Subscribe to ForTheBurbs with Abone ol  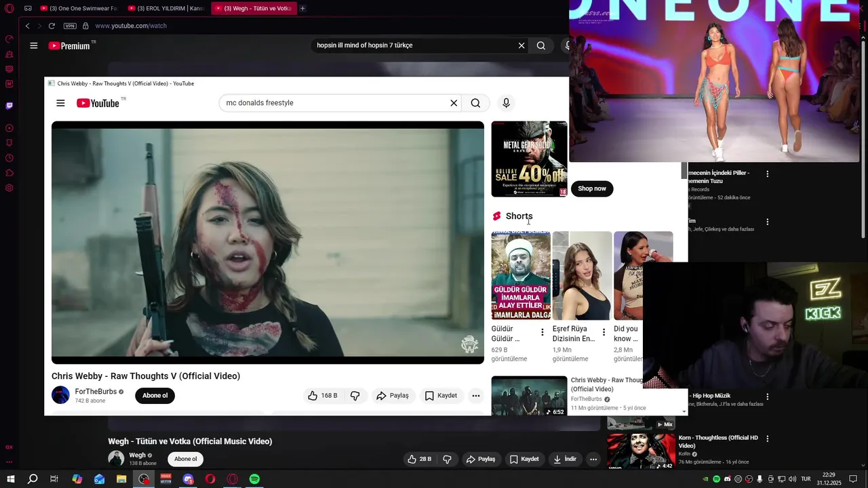coord(155,396)
